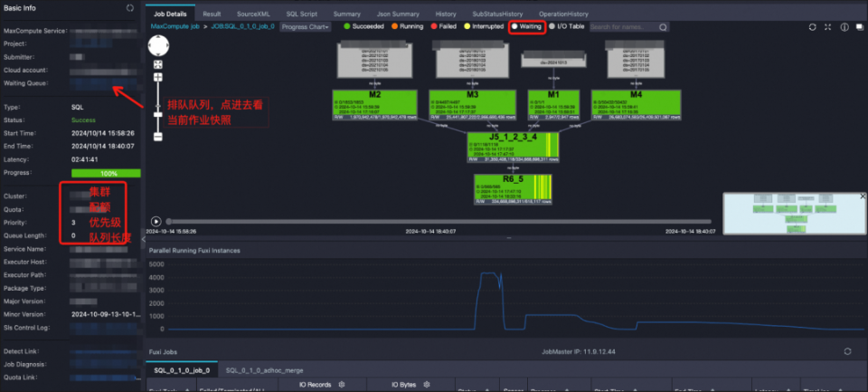Open the Progress Chart dropdown

pyautogui.click(x=305, y=27)
